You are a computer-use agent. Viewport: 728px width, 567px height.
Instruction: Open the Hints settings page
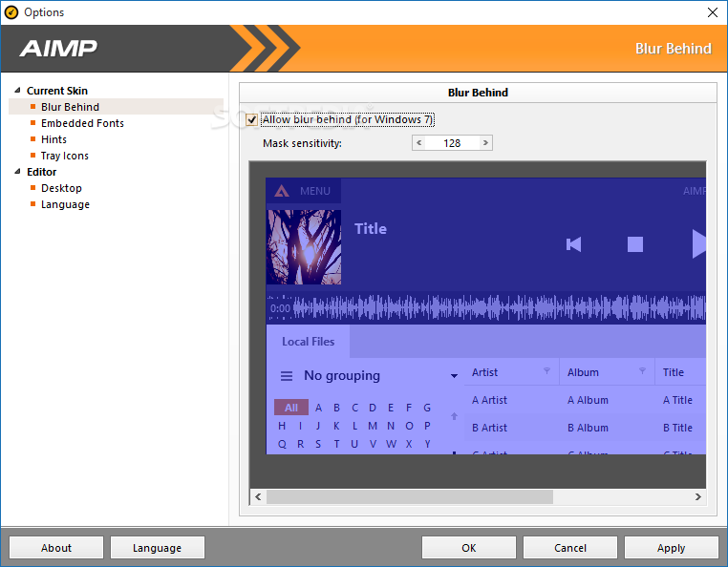click(x=54, y=139)
